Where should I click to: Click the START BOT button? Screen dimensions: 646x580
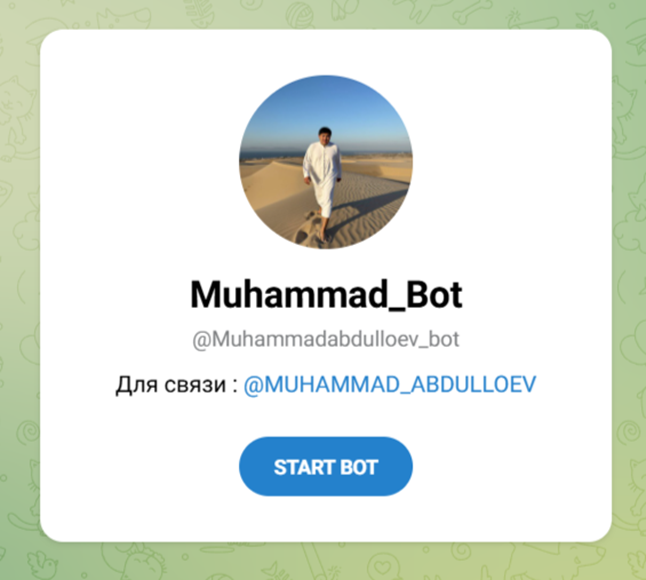point(325,466)
